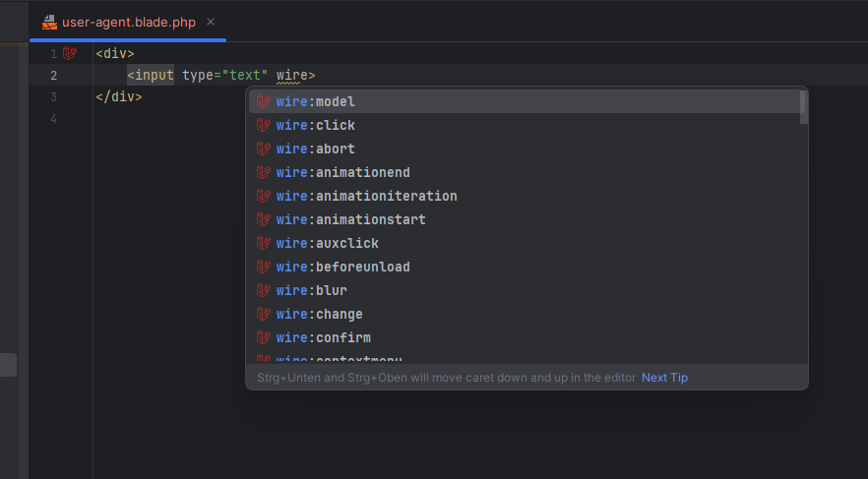Click Livewire icon beside wire:blur
Screen dimensions: 868x479
click(x=264, y=290)
